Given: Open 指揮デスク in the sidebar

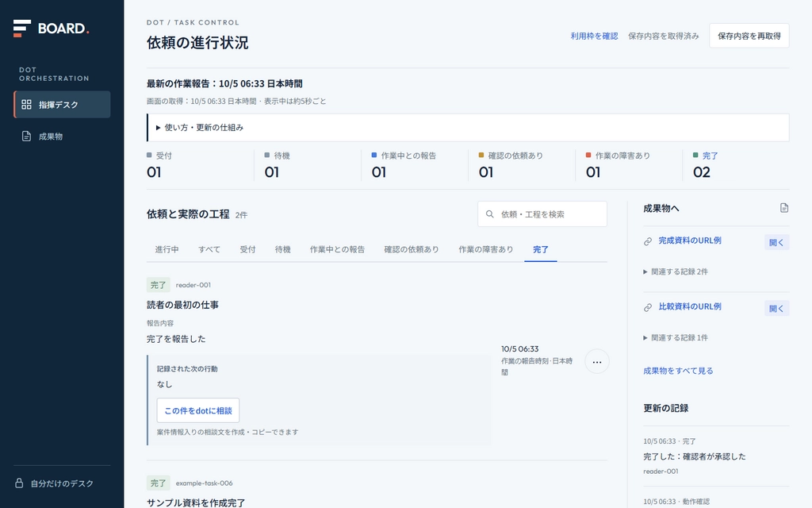Looking at the screenshot, I should click(x=62, y=105).
